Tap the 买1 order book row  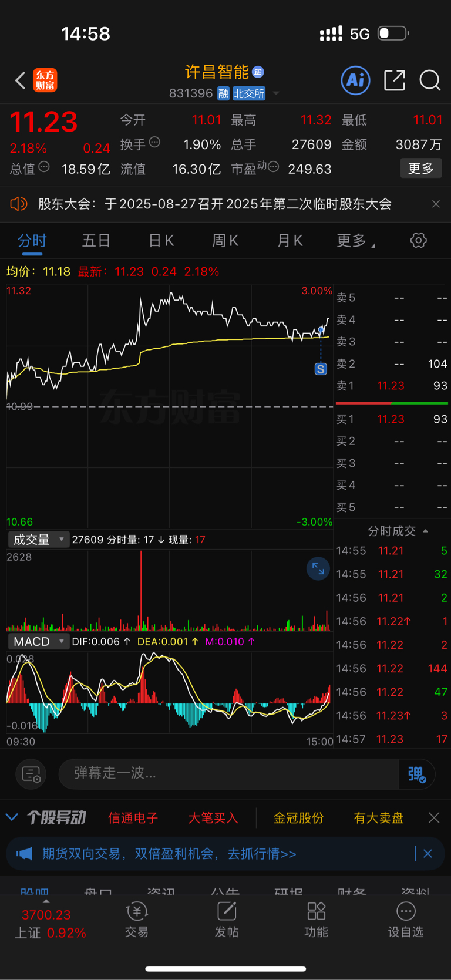392,419
